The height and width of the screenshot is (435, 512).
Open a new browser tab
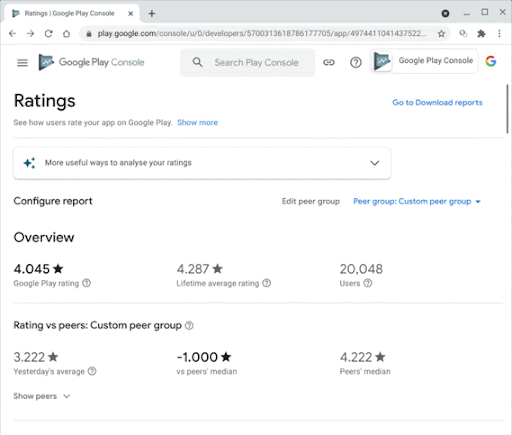152,13
